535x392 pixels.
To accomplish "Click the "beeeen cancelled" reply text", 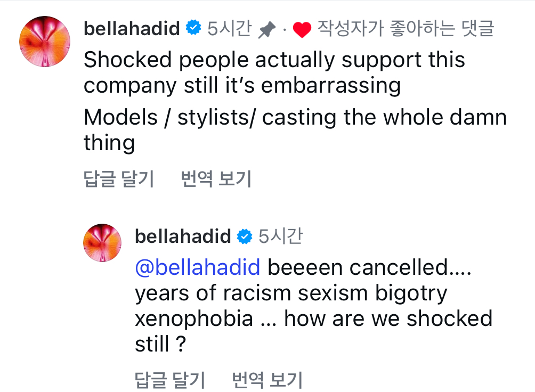I will click(x=369, y=267).
